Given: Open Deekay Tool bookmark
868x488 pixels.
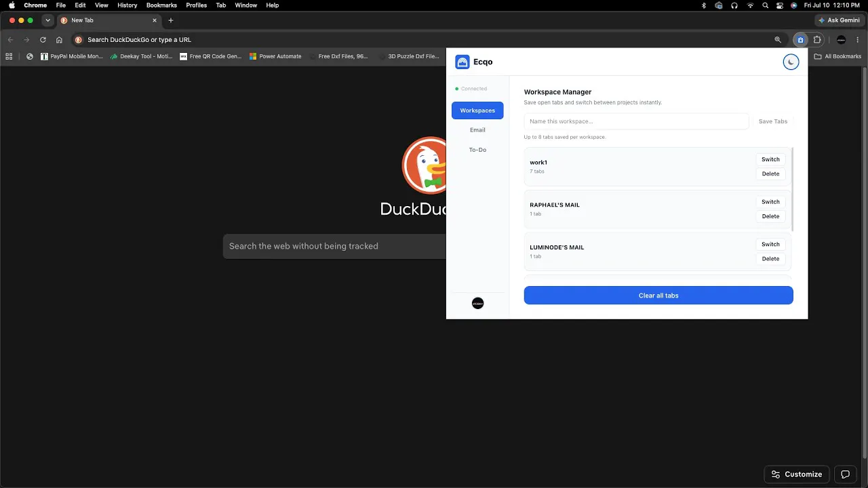Looking at the screenshot, I should [142, 56].
